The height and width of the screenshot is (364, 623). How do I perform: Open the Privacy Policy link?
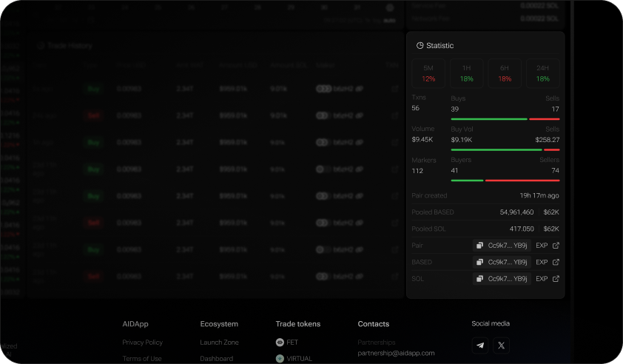142,343
